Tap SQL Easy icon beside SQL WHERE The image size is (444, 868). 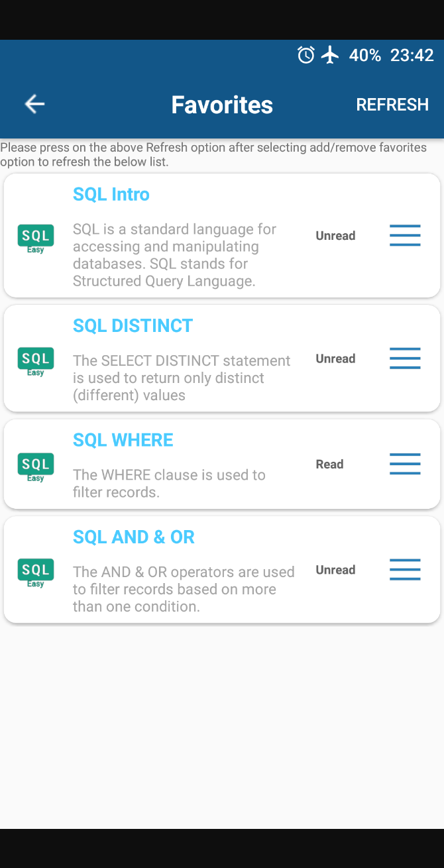click(x=36, y=467)
